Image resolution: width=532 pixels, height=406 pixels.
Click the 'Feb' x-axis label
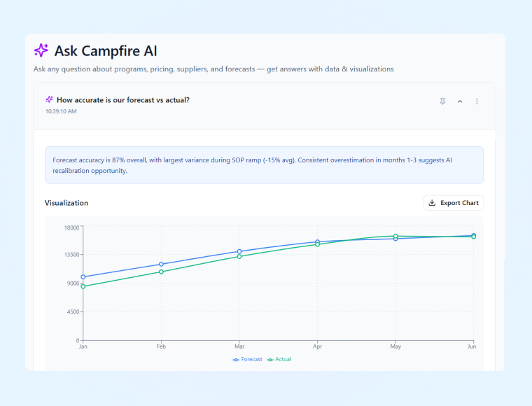pos(161,346)
